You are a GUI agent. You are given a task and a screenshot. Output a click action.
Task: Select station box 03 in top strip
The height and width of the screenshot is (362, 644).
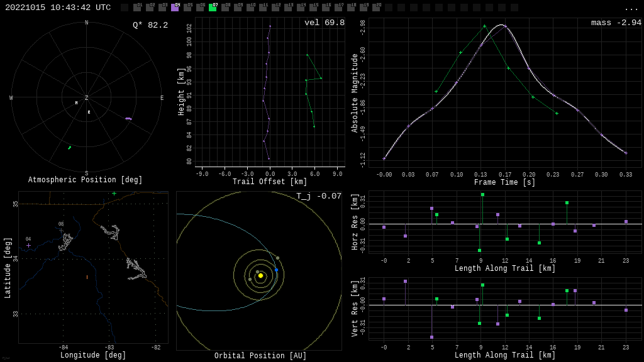pyautogui.click(x=162, y=8)
